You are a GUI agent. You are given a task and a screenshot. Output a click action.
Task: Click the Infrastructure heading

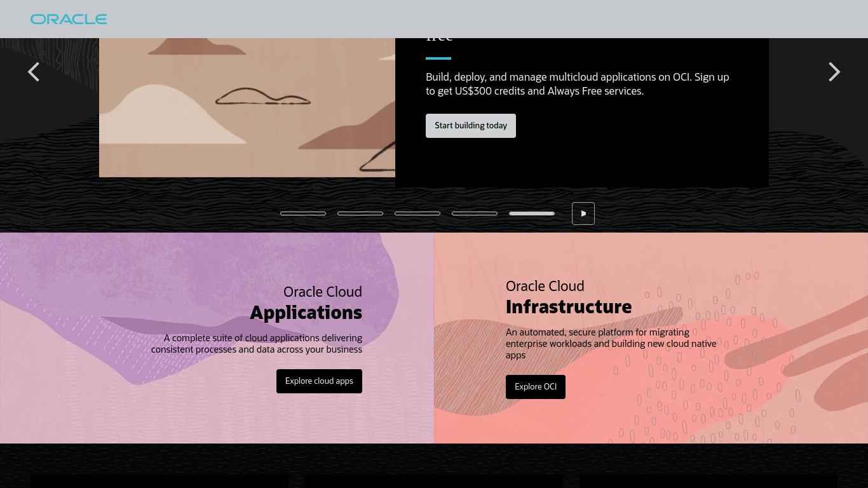tap(569, 307)
